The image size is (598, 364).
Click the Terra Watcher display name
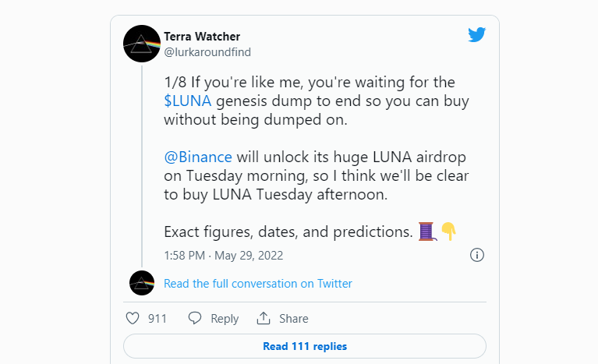coord(202,37)
